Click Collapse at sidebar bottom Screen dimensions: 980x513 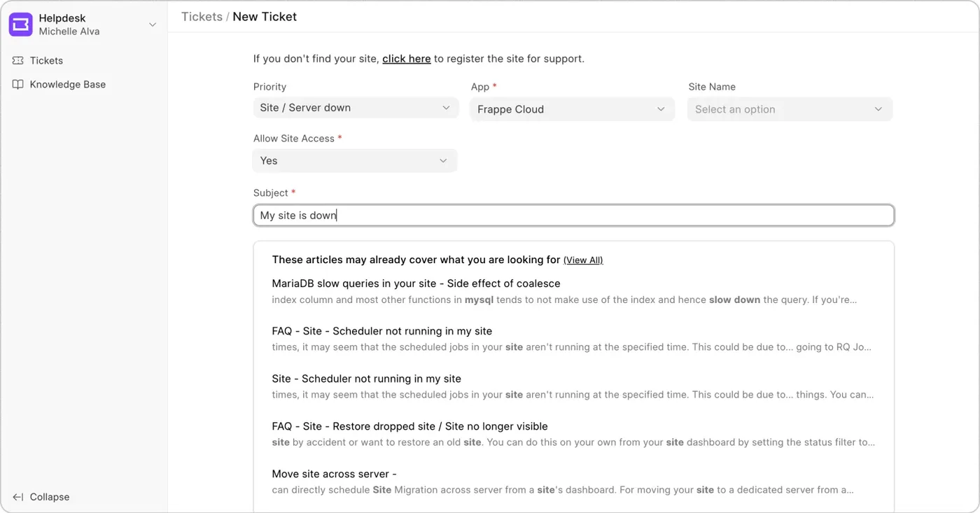click(49, 497)
